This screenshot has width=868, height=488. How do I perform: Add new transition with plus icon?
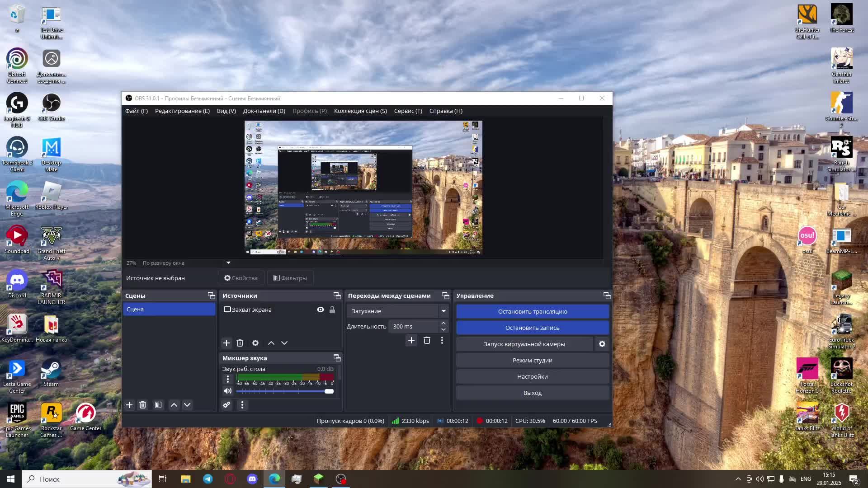(x=411, y=340)
